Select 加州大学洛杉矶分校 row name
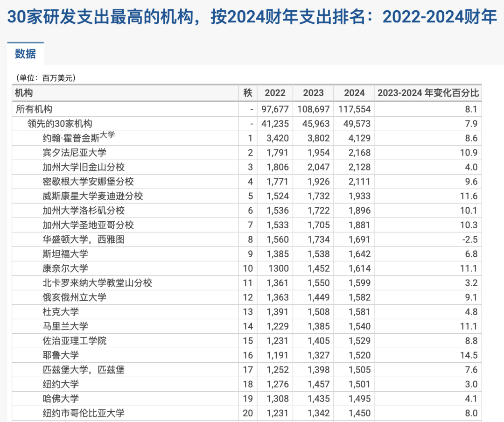 pyautogui.click(x=84, y=211)
